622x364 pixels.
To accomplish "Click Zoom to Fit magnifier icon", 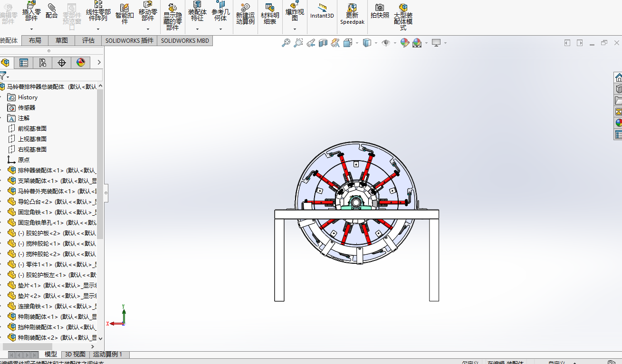I will [x=286, y=43].
